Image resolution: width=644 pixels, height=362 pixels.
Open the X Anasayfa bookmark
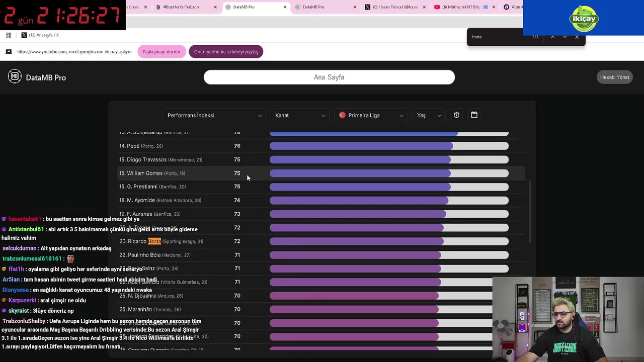pos(40,35)
